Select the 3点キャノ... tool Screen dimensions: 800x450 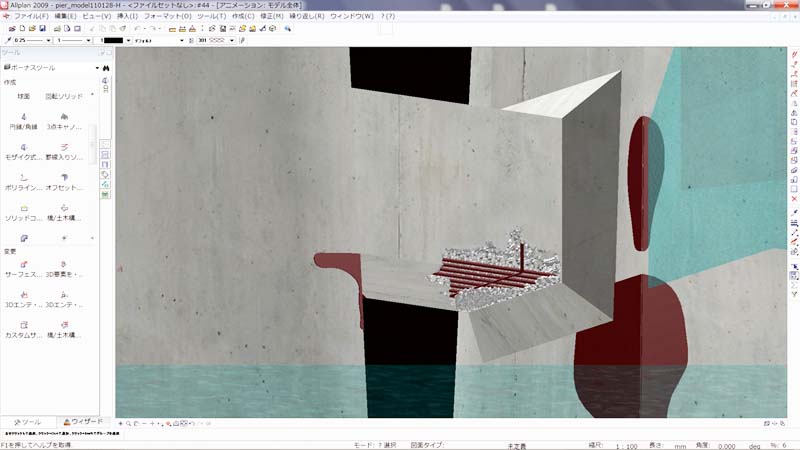(x=64, y=122)
